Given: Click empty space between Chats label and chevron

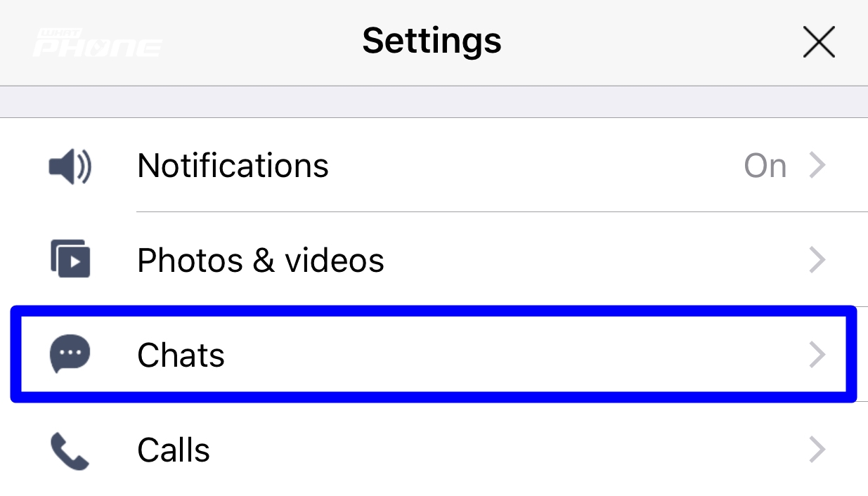Looking at the screenshot, I should 513,355.
